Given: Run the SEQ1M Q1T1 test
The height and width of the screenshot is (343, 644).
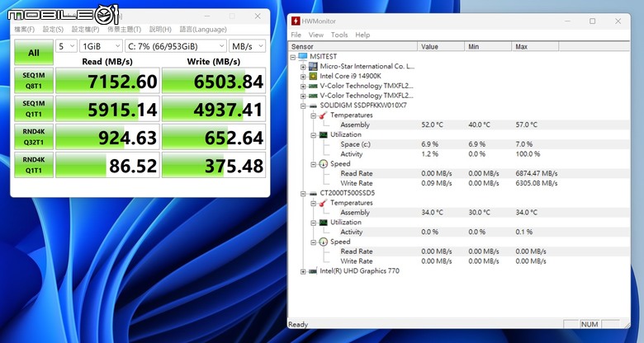Looking at the screenshot, I should click(34, 109).
